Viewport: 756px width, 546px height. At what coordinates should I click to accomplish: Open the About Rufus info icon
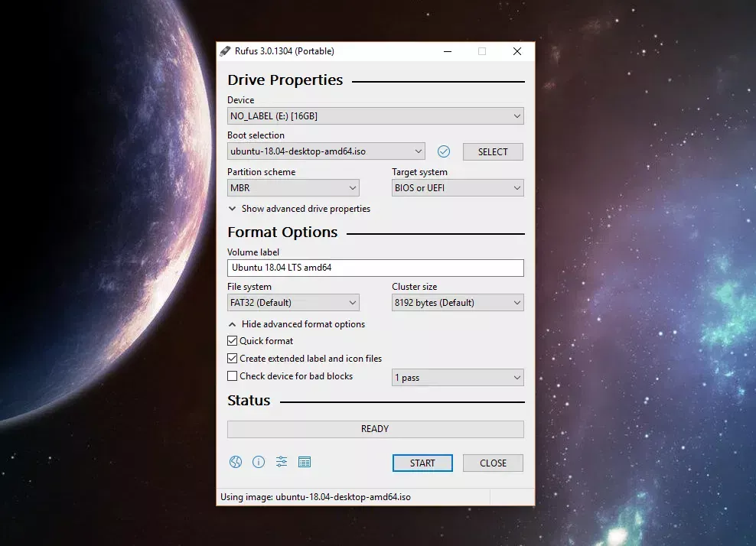point(259,462)
